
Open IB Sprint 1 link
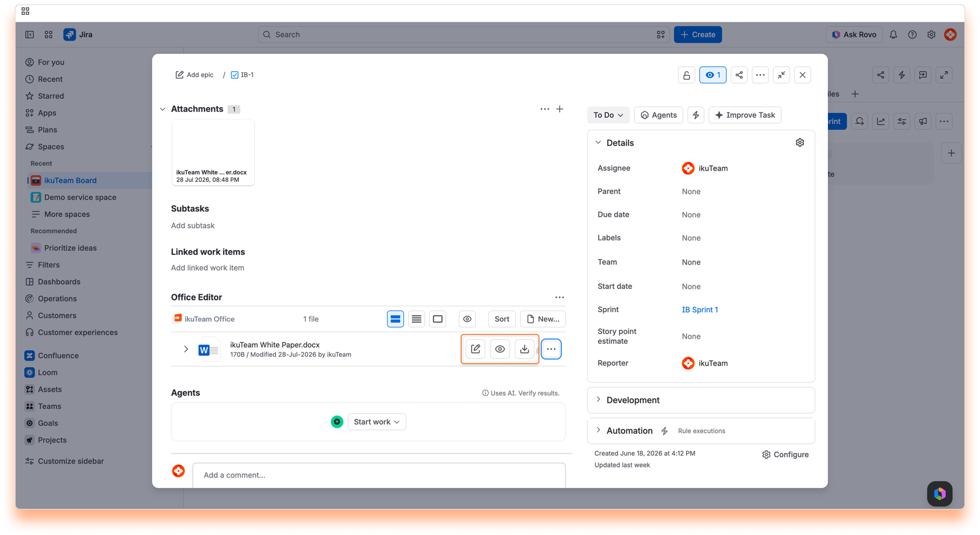click(x=700, y=310)
